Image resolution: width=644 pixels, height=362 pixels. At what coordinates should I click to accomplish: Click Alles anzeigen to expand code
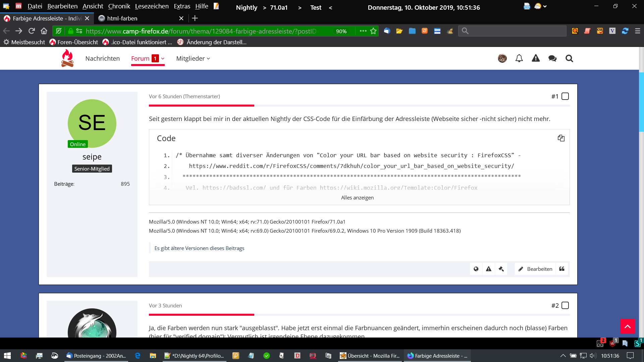(x=357, y=198)
